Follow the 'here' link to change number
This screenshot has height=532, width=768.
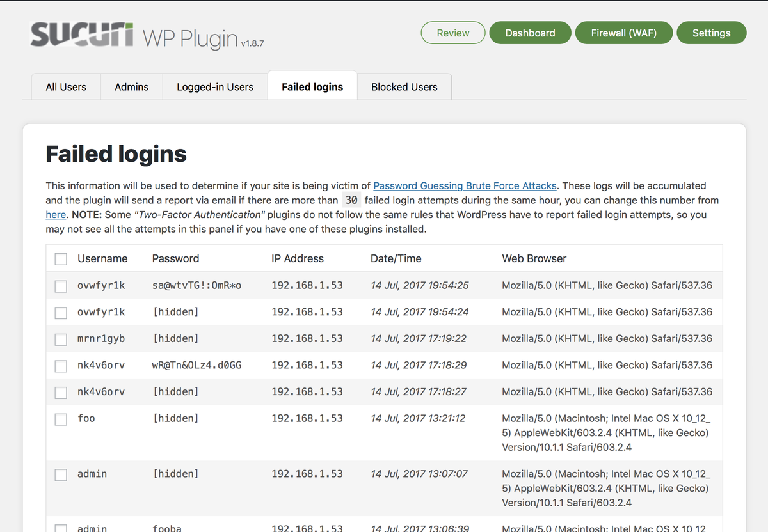pos(56,215)
